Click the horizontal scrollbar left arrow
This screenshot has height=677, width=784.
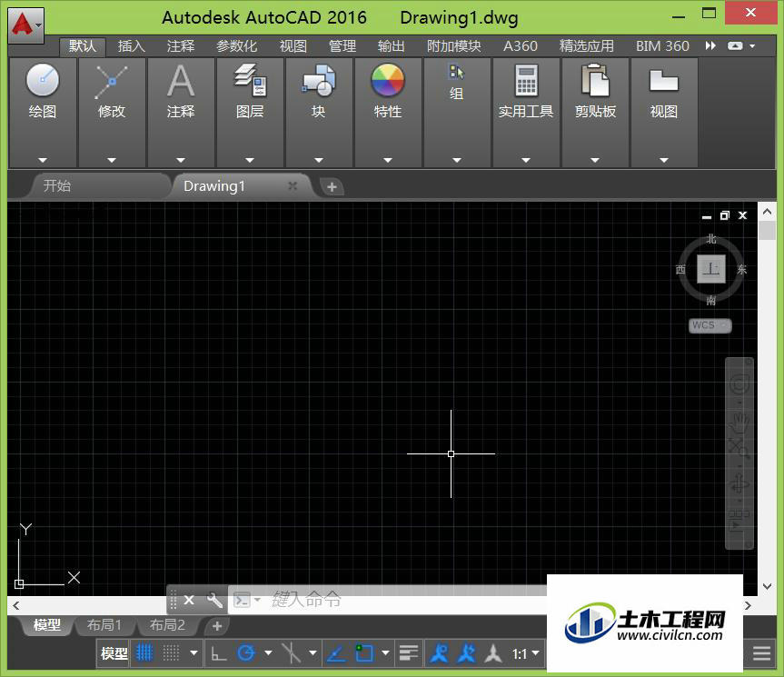pos(16,605)
